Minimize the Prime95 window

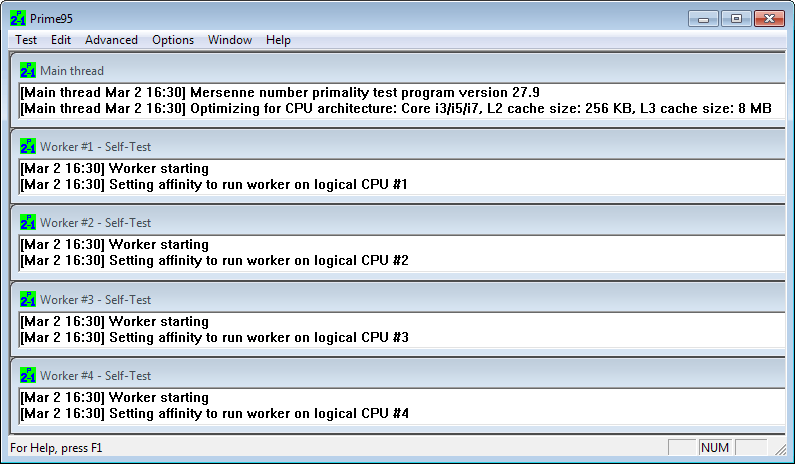pyautogui.click(x=703, y=19)
